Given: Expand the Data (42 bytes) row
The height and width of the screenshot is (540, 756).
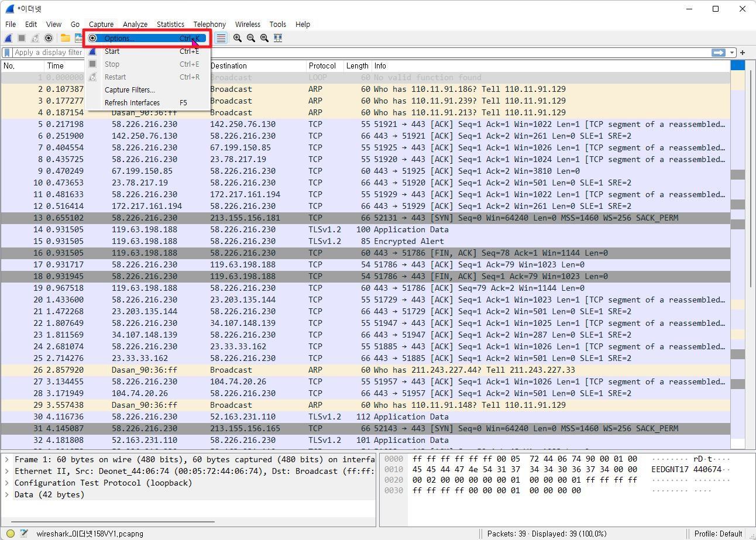Looking at the screenshot, I should point(6,494).
